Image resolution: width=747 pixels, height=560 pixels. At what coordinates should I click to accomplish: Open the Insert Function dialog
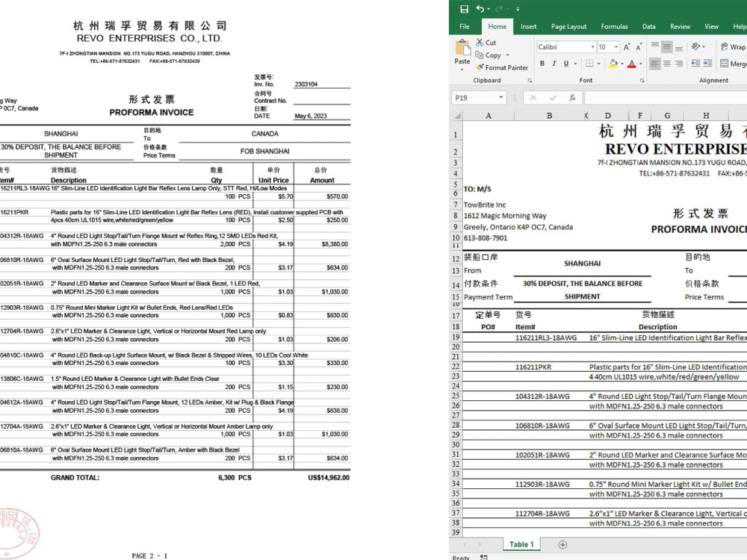click(572, 98)
